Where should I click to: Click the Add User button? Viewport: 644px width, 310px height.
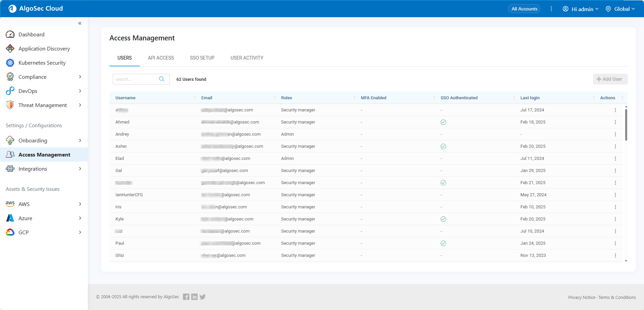pos(610,79)
